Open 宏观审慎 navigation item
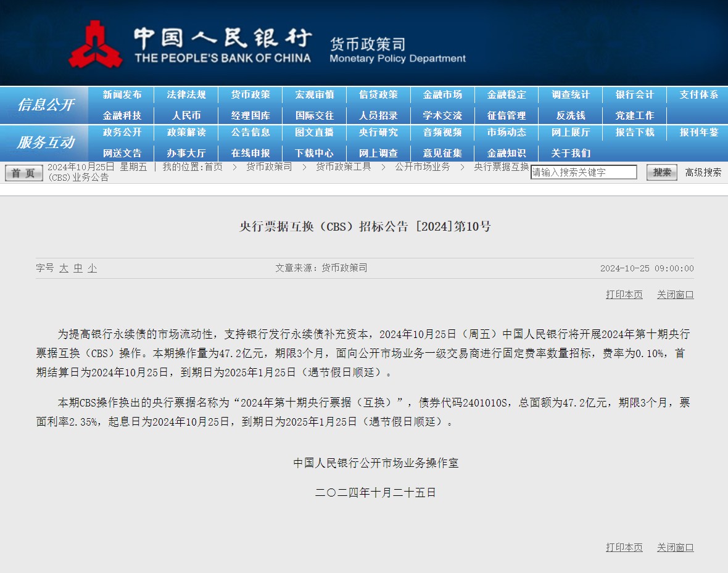The height and width of the screenshot is (573, 728). (x=314, y=95)
